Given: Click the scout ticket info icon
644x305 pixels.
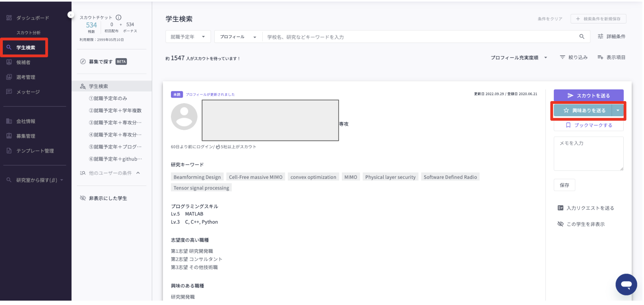Looking at the screenshot, I should pos(118,18).
